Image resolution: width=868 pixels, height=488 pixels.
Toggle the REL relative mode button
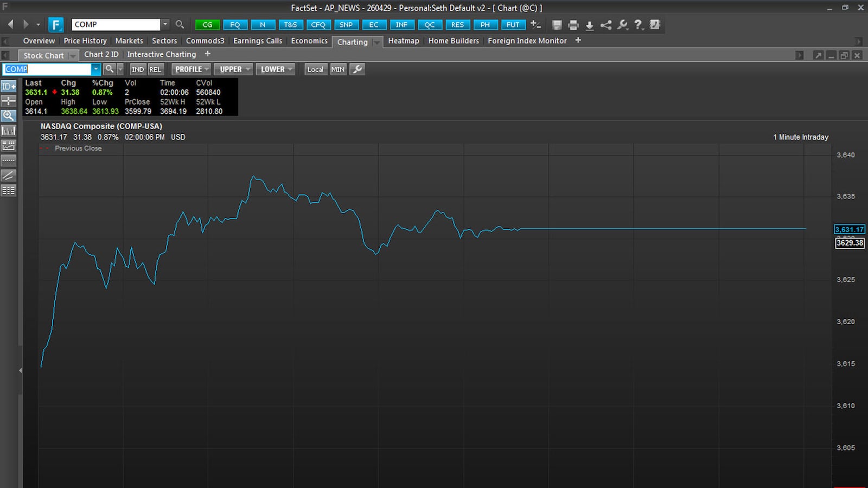155,69
